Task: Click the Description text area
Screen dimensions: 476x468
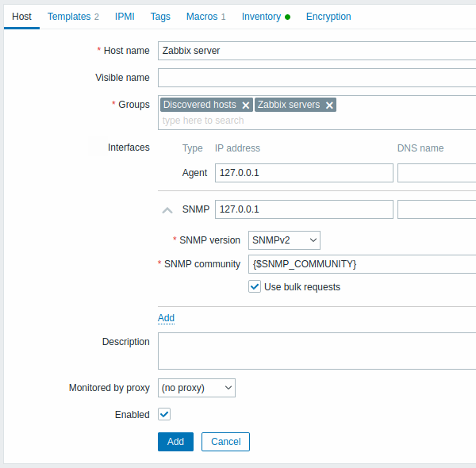Action: 317,351
